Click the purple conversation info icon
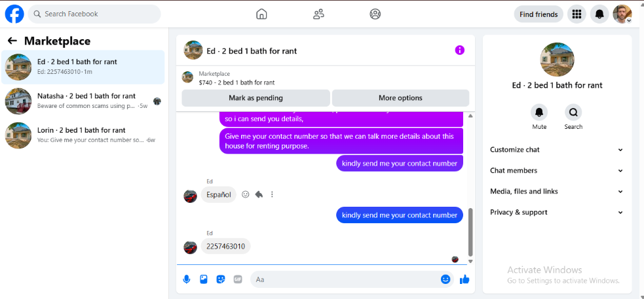The image size is (644, 299). [x=460, y=50]
